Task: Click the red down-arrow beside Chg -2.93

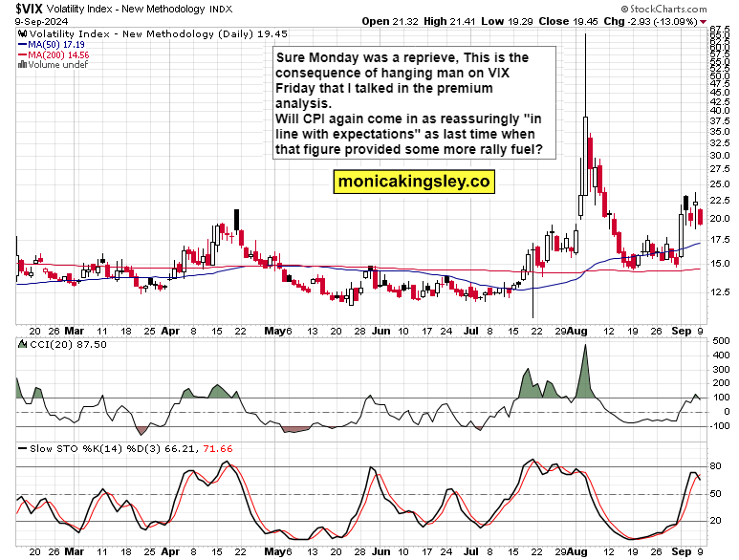Action: [x=704, y=22]
